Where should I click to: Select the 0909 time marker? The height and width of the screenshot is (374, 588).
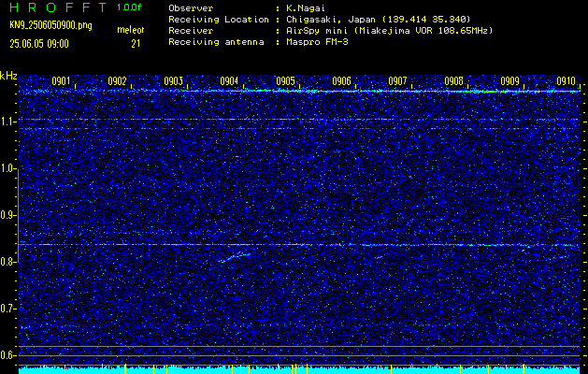[509, 81]
